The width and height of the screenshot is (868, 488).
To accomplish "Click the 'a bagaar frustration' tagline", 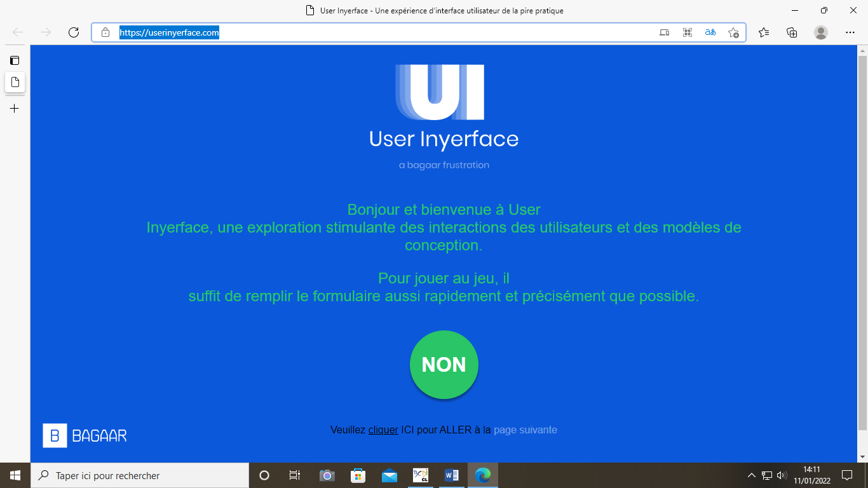I will pos(444,165).
